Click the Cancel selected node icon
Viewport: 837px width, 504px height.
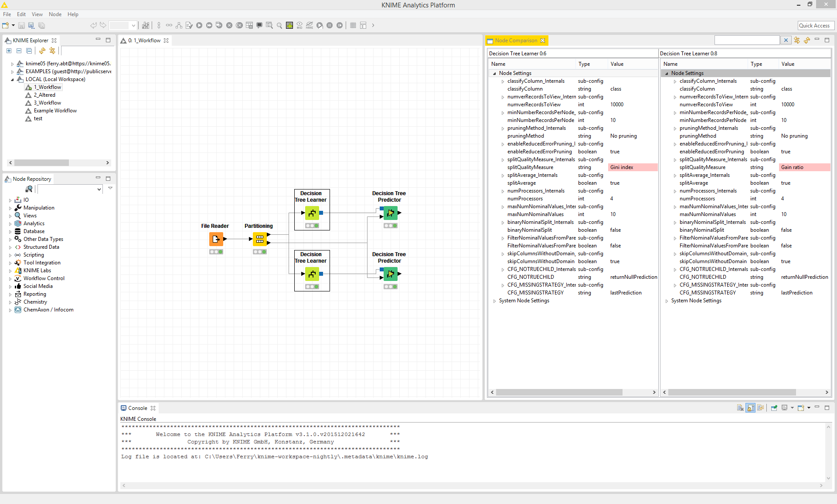point(229,25)
